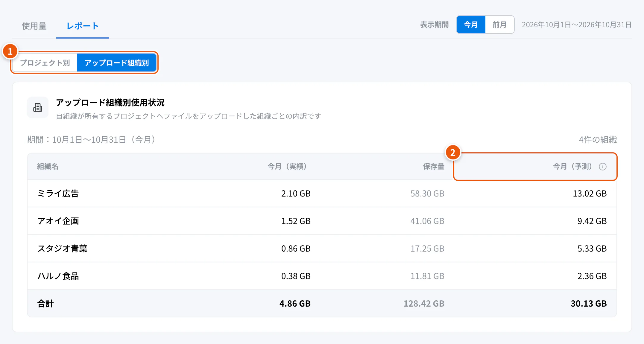Select the アオイ企画 row name
Viewport: 644px width, 344px height.
click(x=58, y=221)
